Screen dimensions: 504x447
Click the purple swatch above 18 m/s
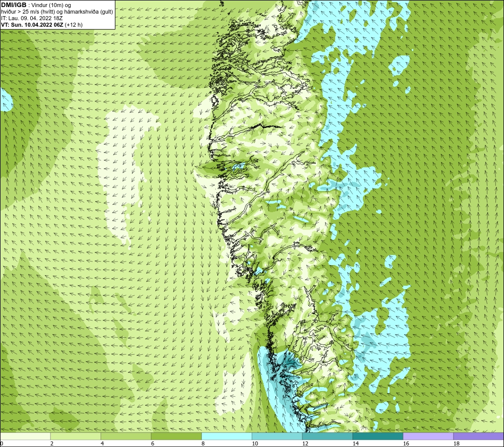click(478, 436)
